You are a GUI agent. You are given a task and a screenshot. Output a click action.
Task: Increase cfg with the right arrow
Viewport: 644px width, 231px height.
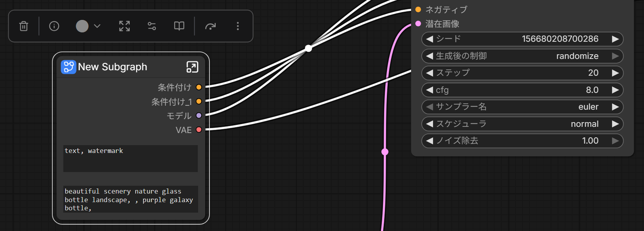615,90
